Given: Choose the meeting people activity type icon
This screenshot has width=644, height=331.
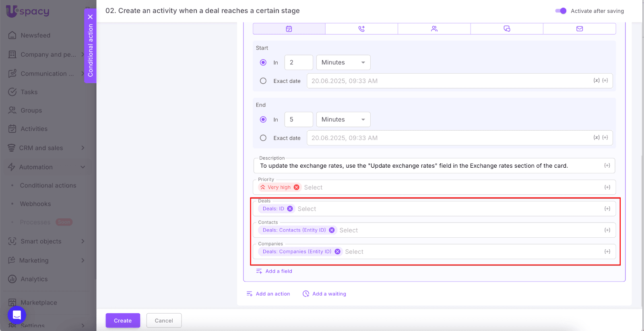Looking at the screenshot, I should tap(434, 29).
